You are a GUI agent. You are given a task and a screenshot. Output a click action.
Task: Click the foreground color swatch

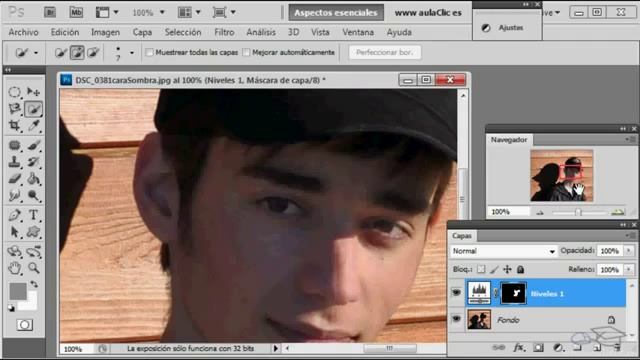coord(18,291)
